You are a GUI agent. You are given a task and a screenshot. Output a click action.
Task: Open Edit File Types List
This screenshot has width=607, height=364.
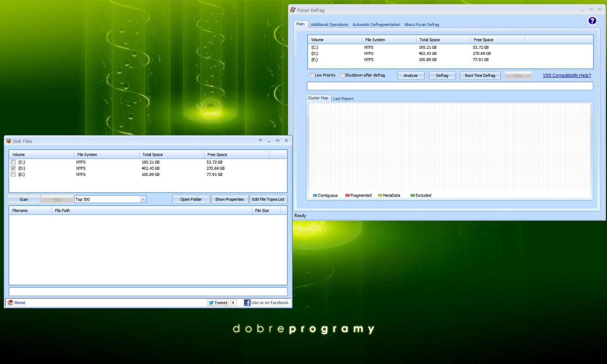click(x=268, y=199)
